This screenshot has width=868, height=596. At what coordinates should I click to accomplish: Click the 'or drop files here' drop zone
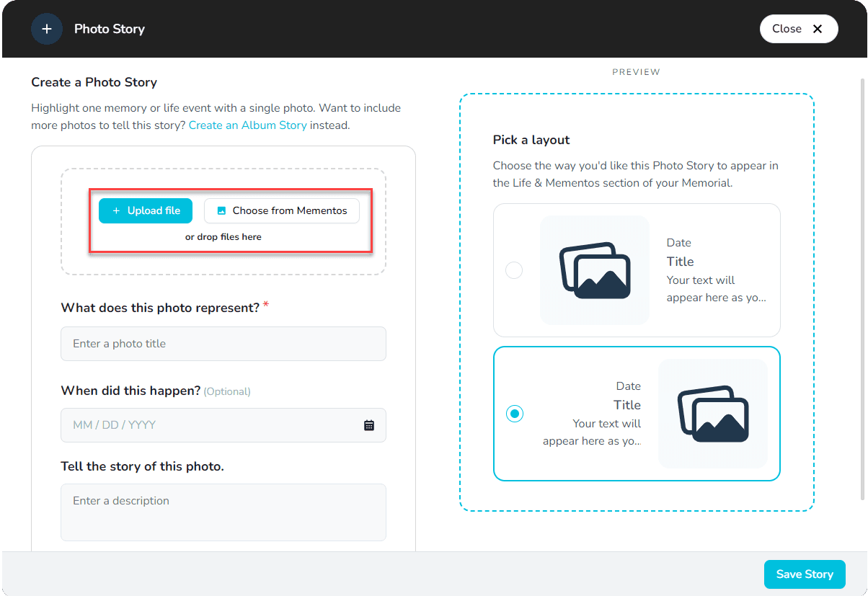pyautogui.click(x=223, y=237)
